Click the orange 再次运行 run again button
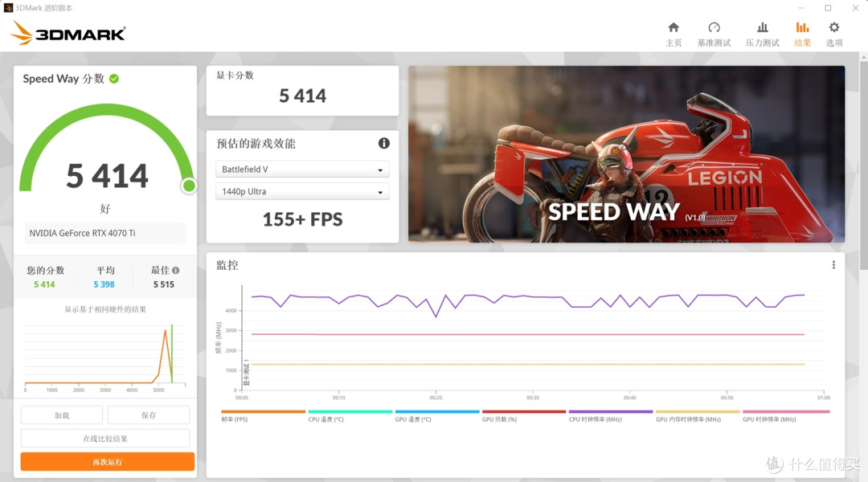The width and height of the screenshot is (868, 482). pyautogui.click(x=108, y=462)
